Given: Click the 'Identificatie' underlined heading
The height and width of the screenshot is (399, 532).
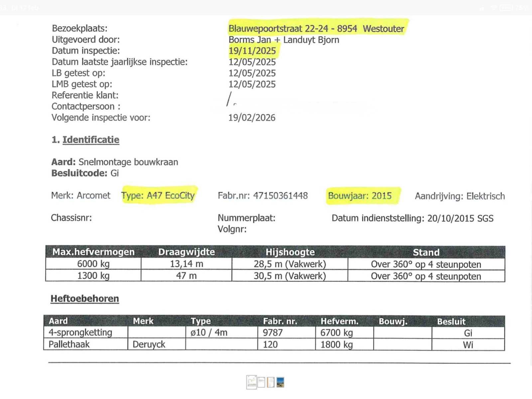Looking at the screenshot, I should coord(91,140).
